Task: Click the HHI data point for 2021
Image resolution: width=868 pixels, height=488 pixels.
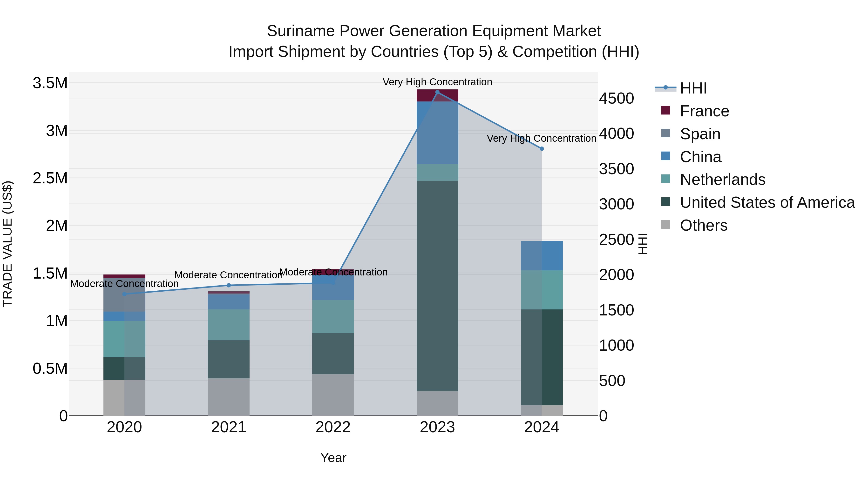Action: (229, 285)
